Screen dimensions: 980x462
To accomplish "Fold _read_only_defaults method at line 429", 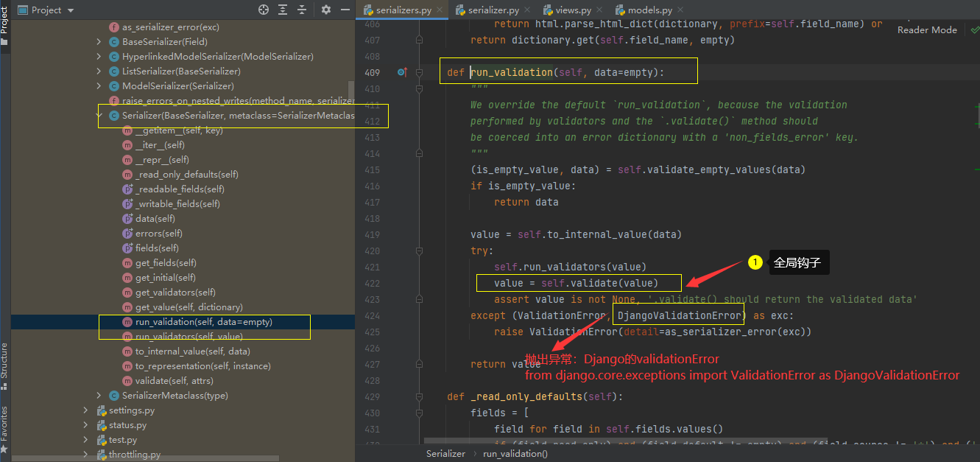I will 419,396.
